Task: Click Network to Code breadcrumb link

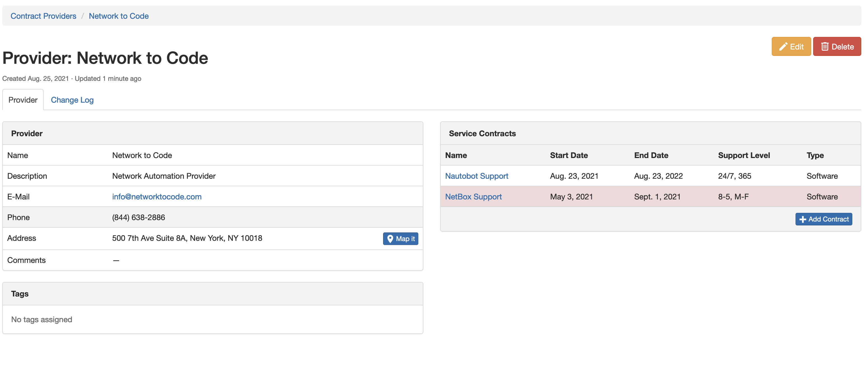Action: pos(119,16)
